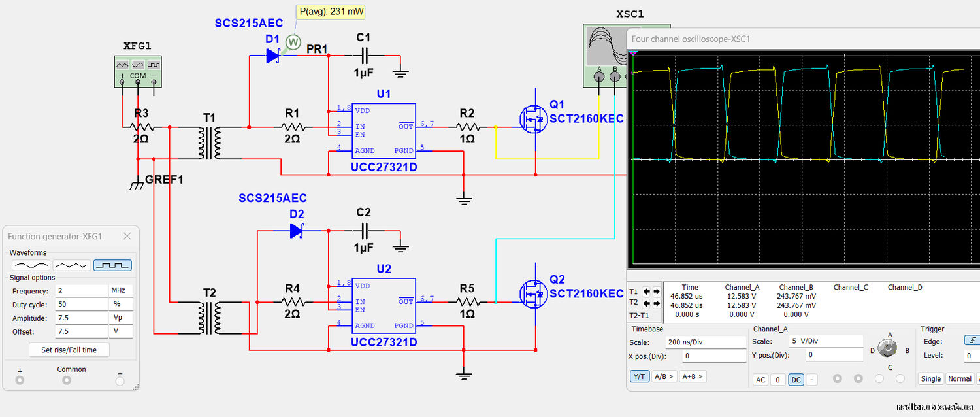Click resistor R1 symbol
The height and width of the screenshot is (417, 980).
coord(292,126)
